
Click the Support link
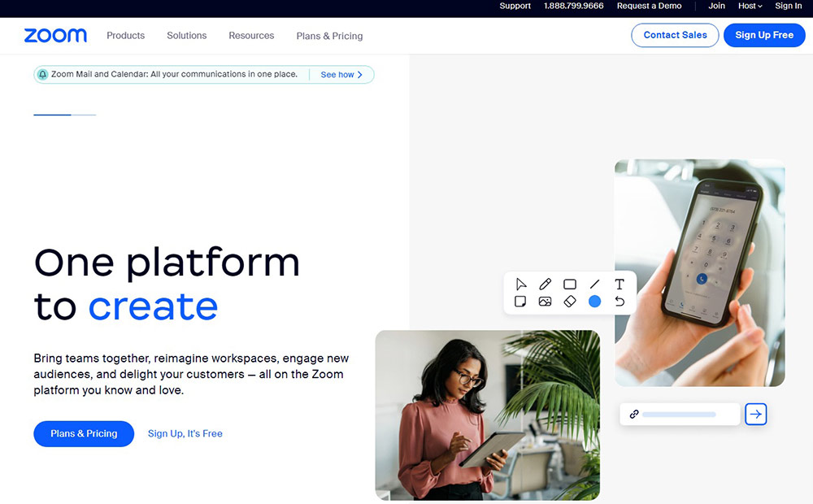pyautogui.click(x=515, y=6)
